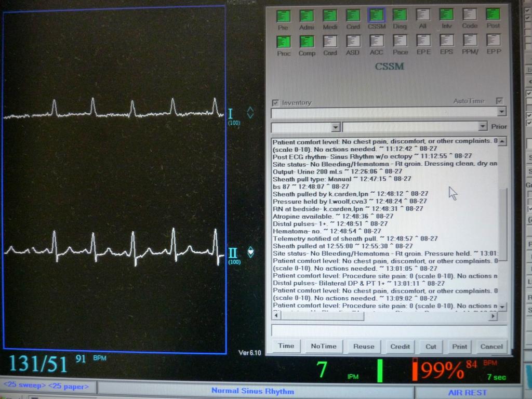Open the Post category icon
This screenshot has width=532, height=399.
click(x=493, y=14)
